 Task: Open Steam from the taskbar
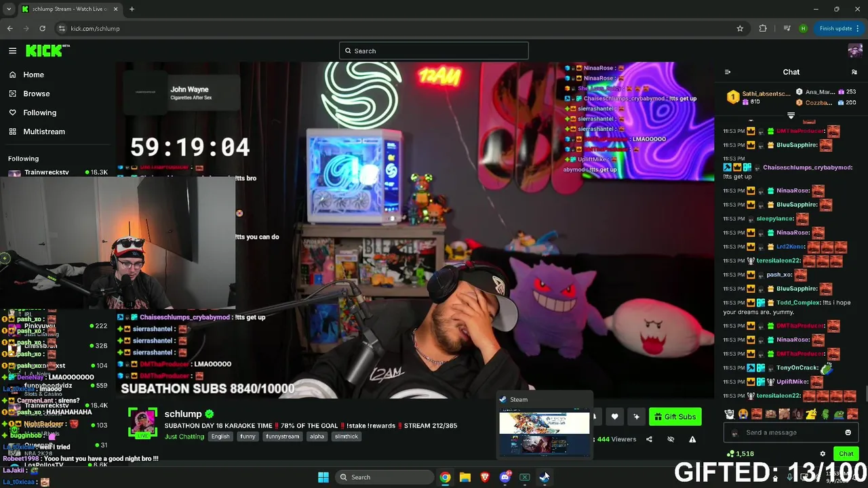[545, 477]
